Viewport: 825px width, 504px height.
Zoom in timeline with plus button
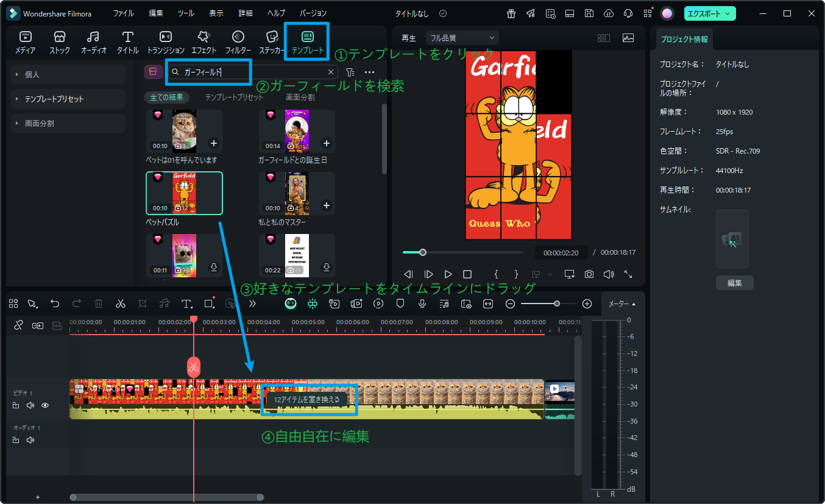point(587,303)
